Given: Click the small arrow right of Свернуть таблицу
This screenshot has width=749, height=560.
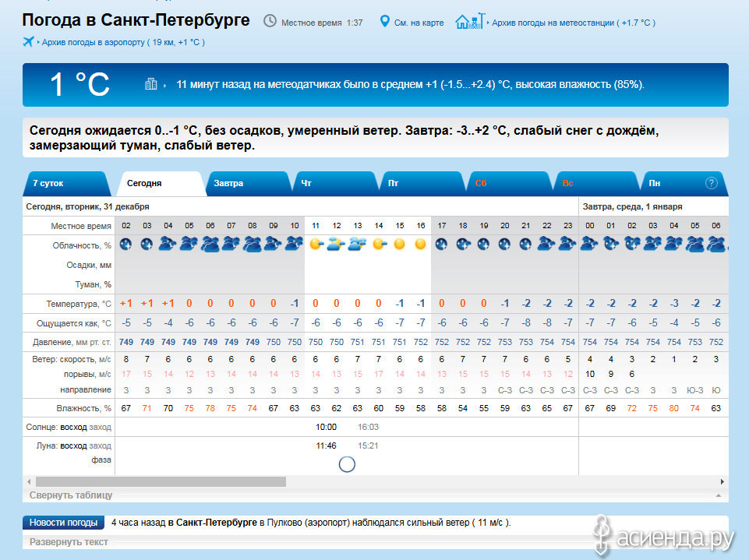Looking at the screenshot, I should [x=719, y=495].
